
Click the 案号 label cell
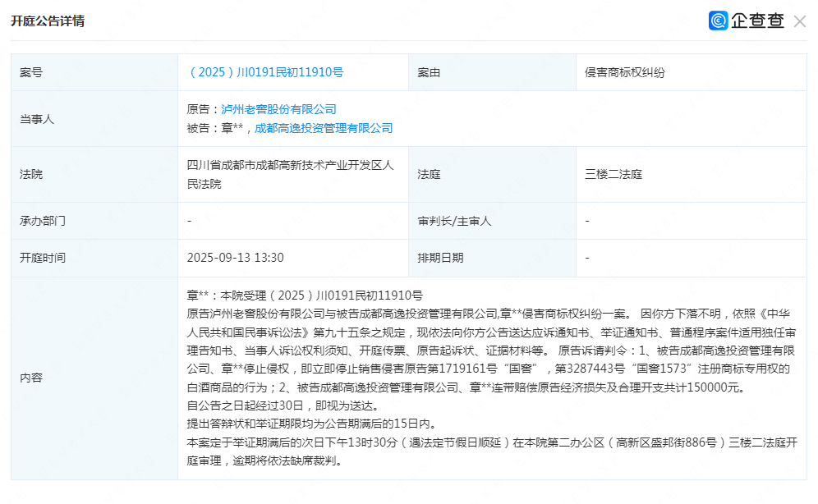click(94, 72)
